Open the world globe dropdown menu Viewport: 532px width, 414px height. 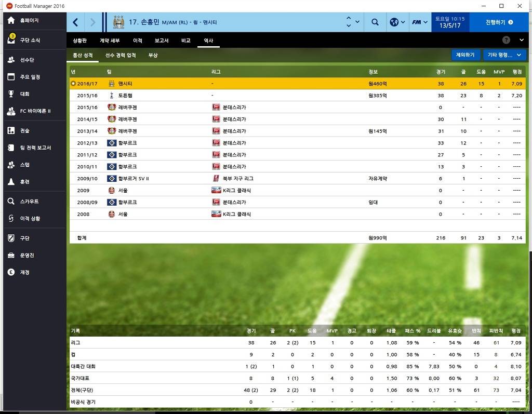point(397,22)
